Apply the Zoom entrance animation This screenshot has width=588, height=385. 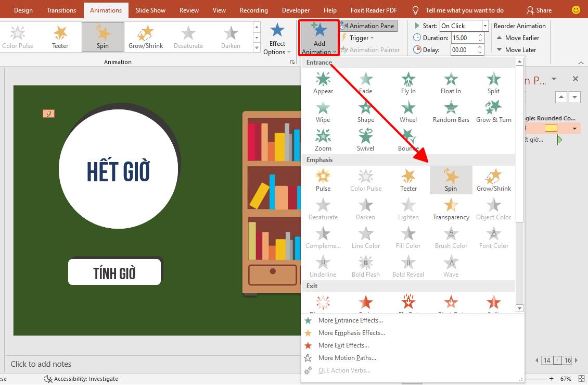[323, 140]
